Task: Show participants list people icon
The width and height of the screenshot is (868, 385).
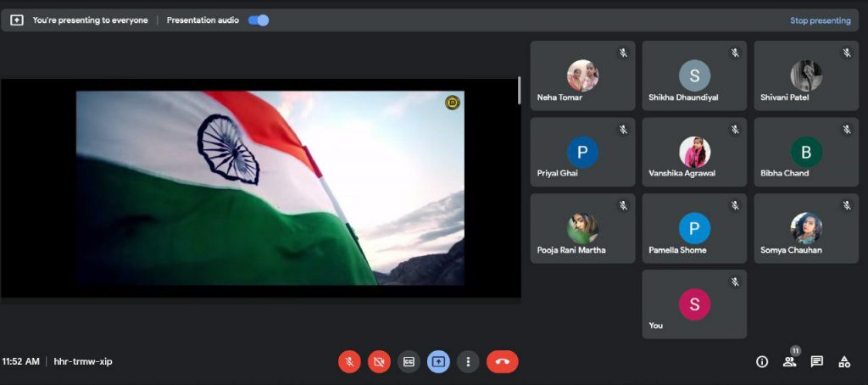Action: click(789, 362)
